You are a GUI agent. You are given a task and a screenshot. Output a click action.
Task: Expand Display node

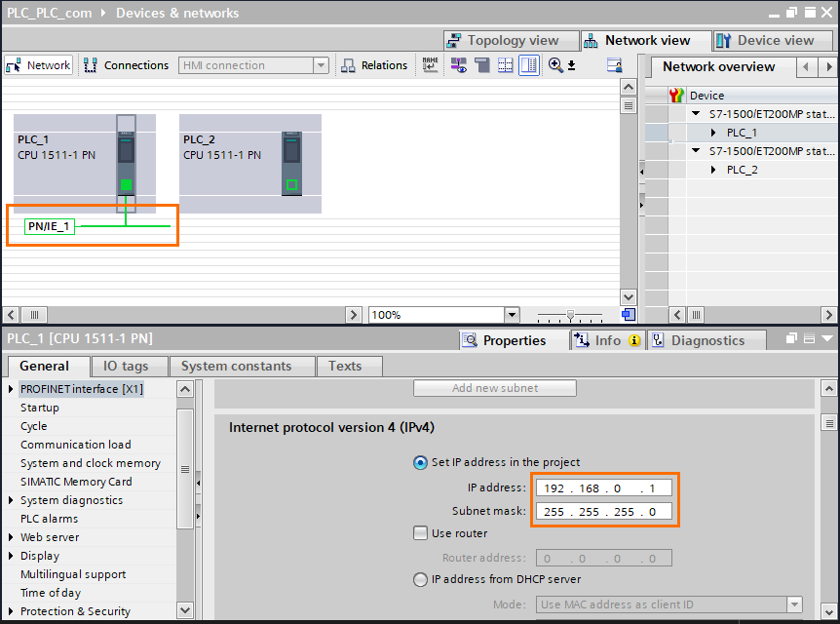pos(11,556)
